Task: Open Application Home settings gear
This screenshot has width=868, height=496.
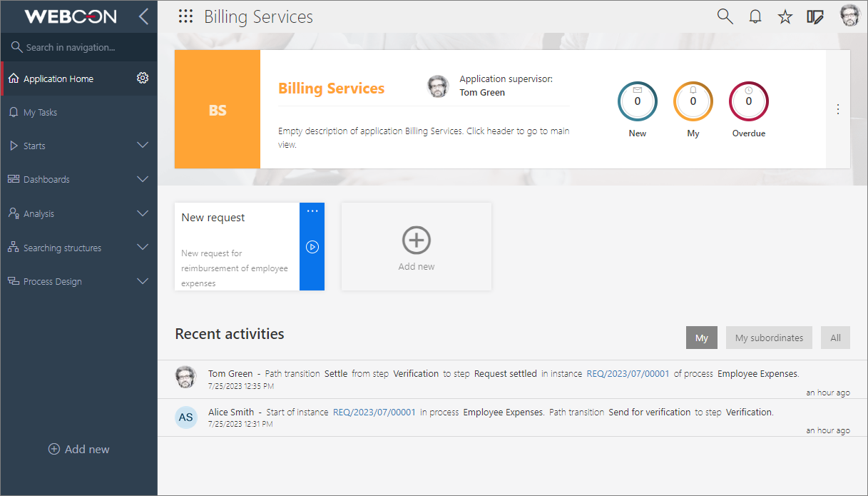Action: point(143,78)
